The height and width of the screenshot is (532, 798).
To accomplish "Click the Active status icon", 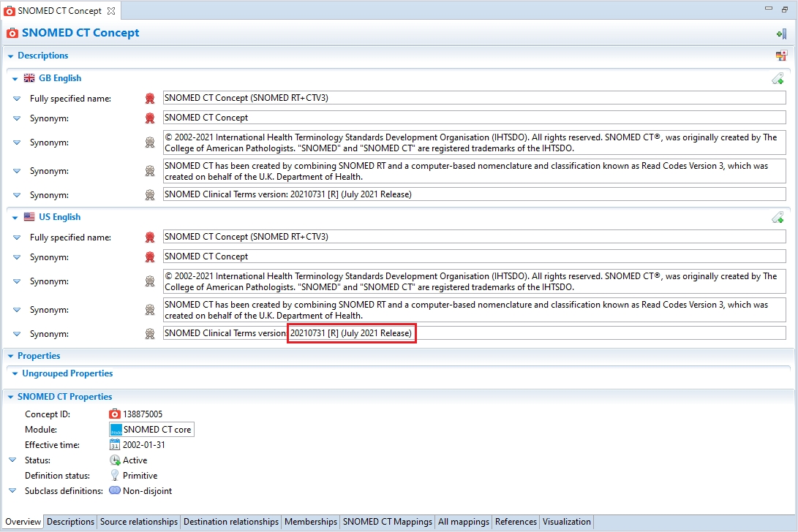I will click(x=115, y=460).
